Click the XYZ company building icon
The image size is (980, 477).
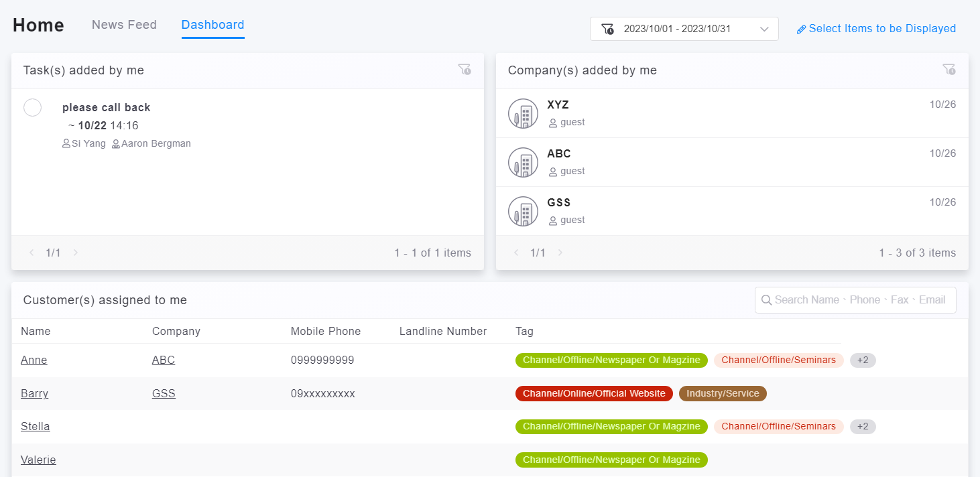(523, 113)
